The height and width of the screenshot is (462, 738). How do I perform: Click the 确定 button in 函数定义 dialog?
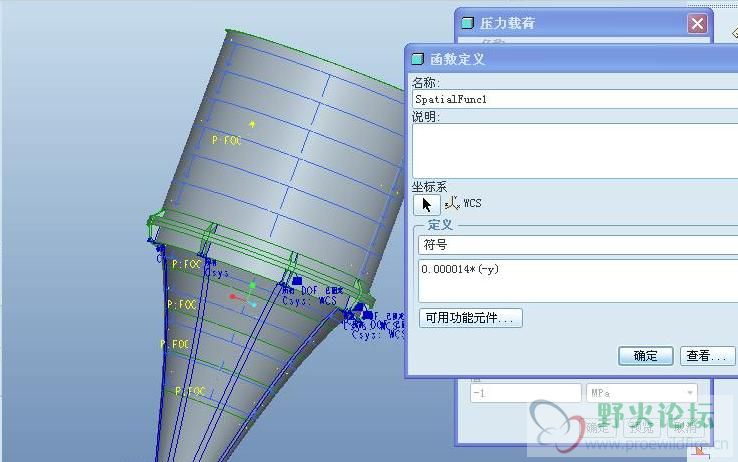point(645,356)
